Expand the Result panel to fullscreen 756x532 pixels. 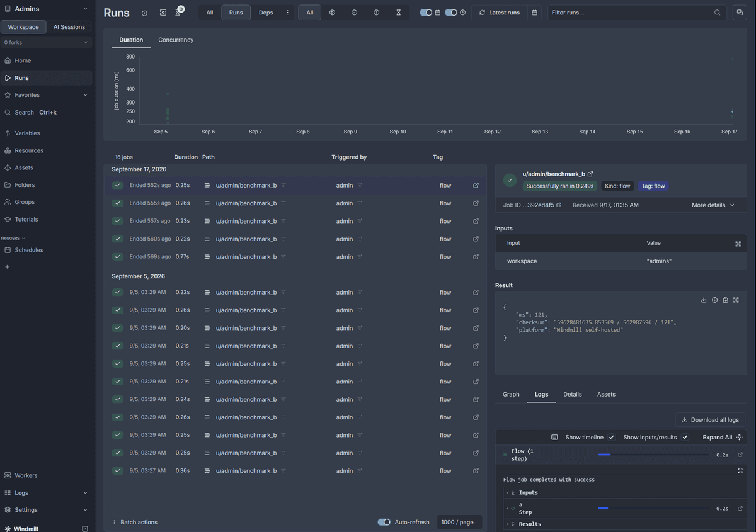click(735, 300)
